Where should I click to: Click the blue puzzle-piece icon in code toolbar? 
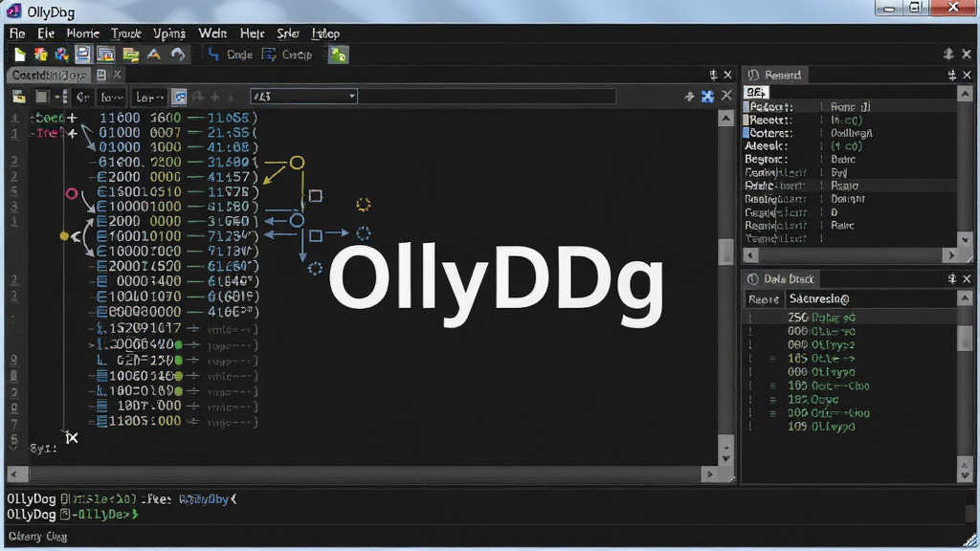pyautogui.click(x=707, y=97)
